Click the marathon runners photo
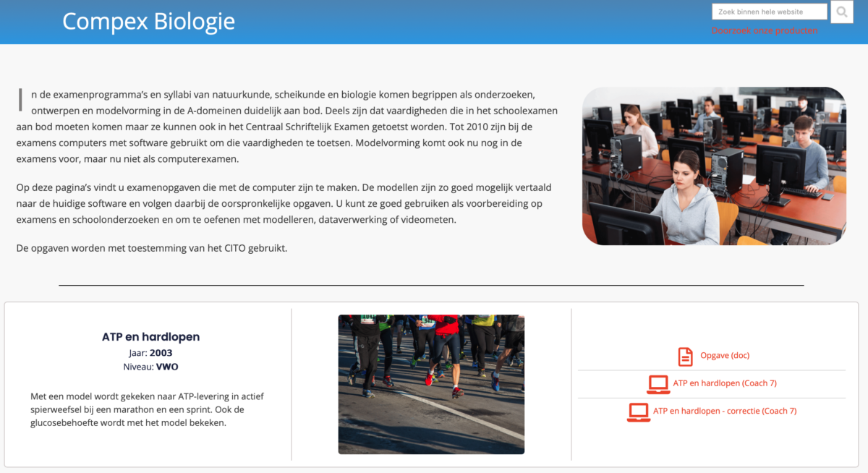The image size is (868, 473). tap(431, 384)
